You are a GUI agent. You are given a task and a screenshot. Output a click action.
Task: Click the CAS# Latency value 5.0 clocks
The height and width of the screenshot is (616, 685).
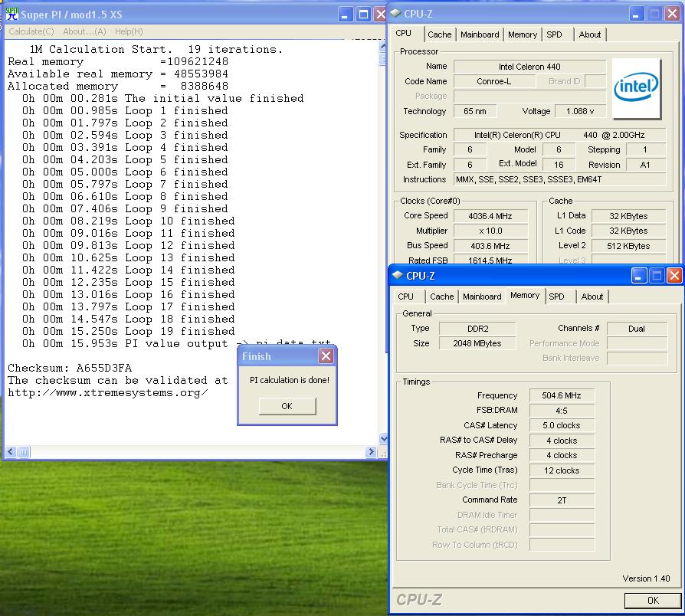coord(562,425)
